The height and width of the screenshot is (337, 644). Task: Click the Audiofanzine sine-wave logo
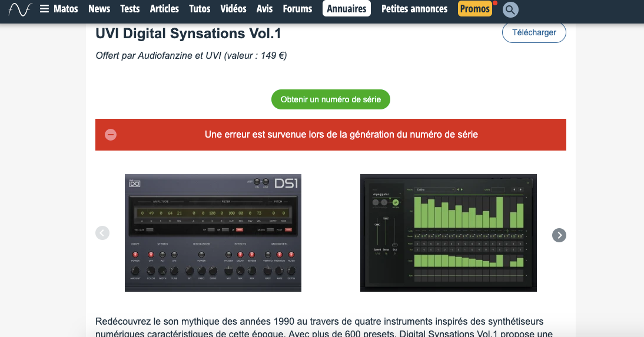(x=19, y=9)
